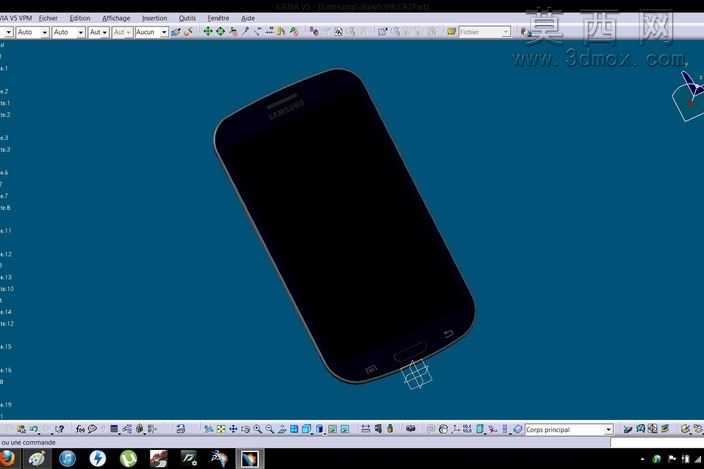Screen dimensions: 704x469
Task: Click the Fly mode icon left of Fit All
Action: (208, 429)
